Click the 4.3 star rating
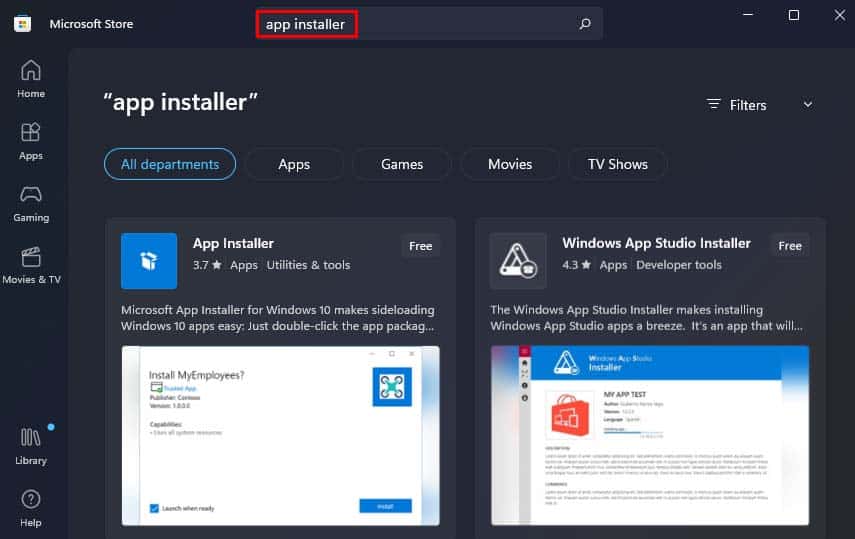Screen dimensions: 855x539 click(576, 265)
